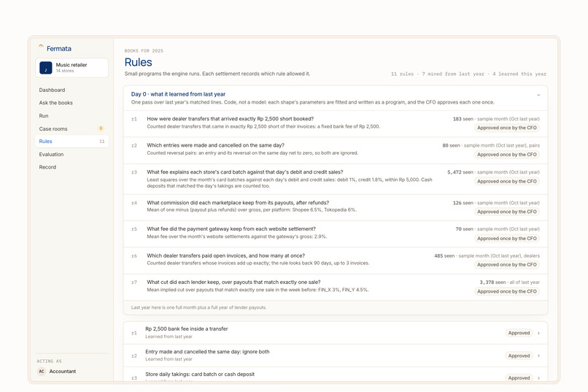Click the footnote about last year's data
Image resolution: width=588 pixels, height=392 pixels.
click(x=198, y=307)
